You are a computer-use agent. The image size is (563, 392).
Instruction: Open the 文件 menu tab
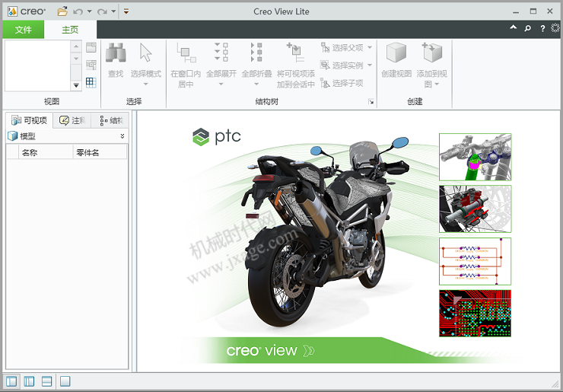[24, 30]
